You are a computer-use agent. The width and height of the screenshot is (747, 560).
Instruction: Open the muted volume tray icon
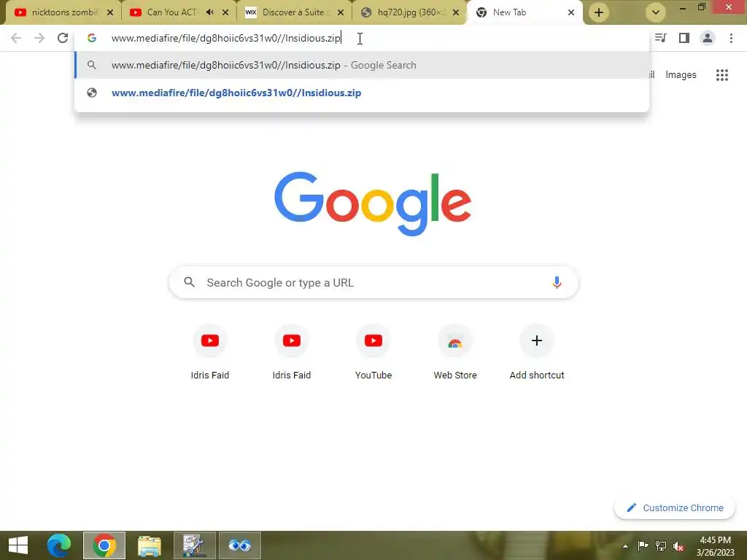point(678,546)
